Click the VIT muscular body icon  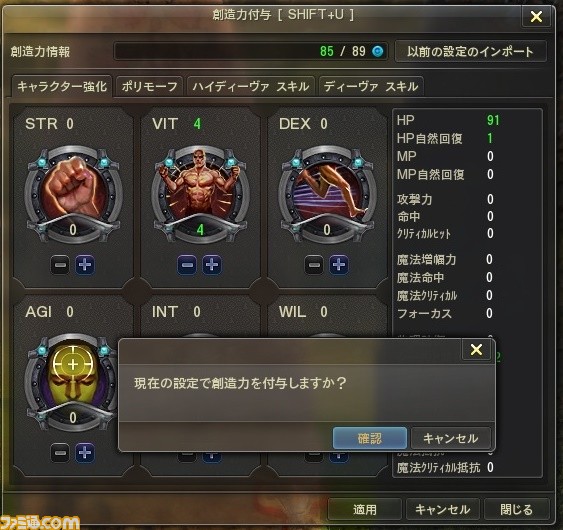[x=200, y=190]
